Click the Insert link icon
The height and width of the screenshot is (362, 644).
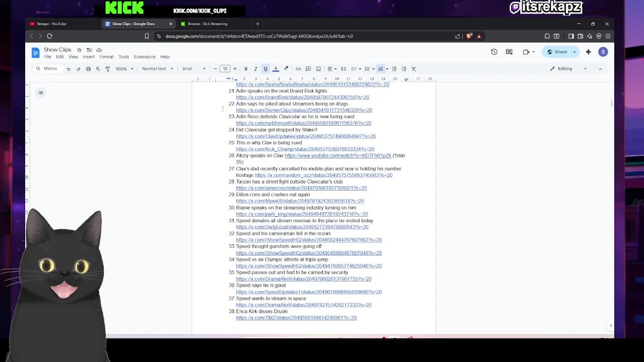pos(298,69)
